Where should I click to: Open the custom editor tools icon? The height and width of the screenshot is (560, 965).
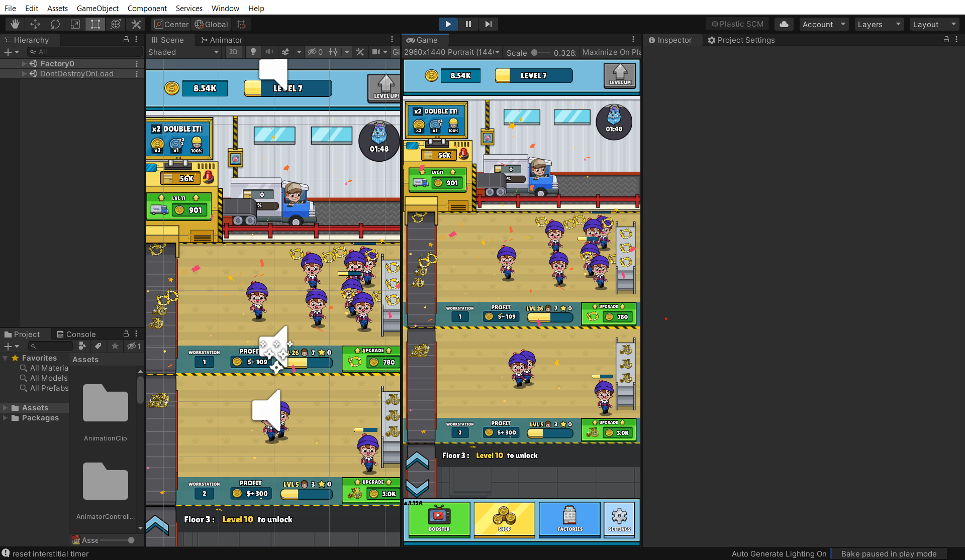(x=136, y=24)
